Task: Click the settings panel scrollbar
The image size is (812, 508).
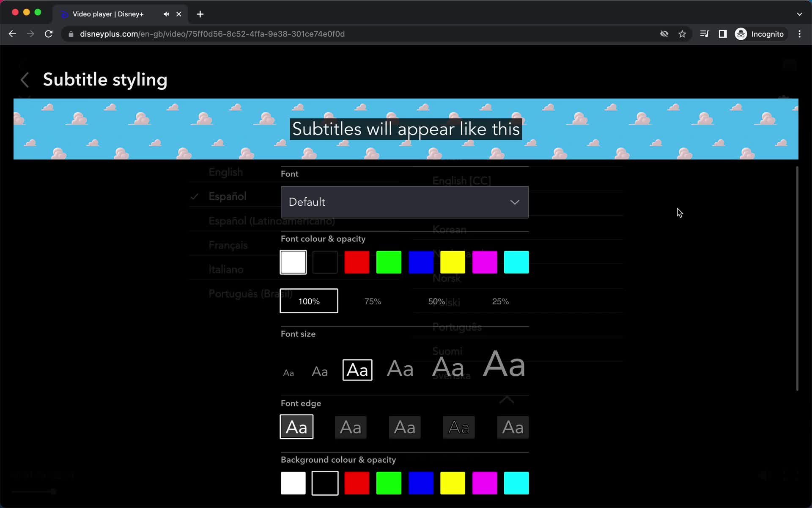Action: click(x=797, y=279)
